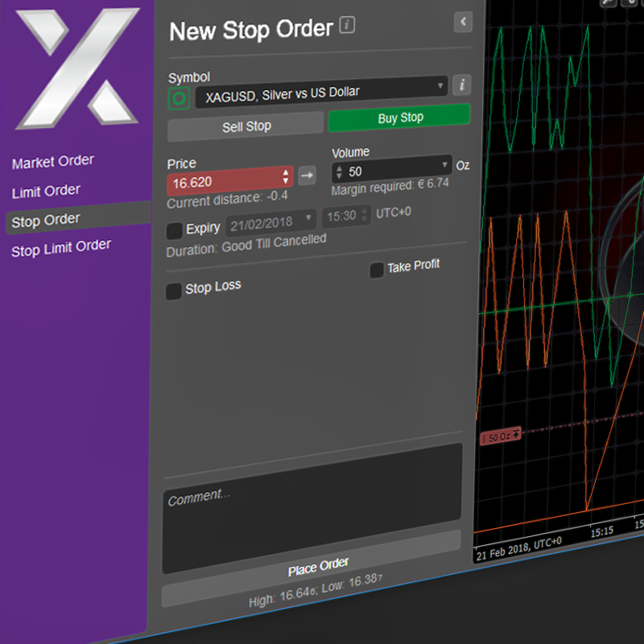644x644 pixels.
Task: Open symbol info next to XAGUSD dropdown
Action: 461,85
